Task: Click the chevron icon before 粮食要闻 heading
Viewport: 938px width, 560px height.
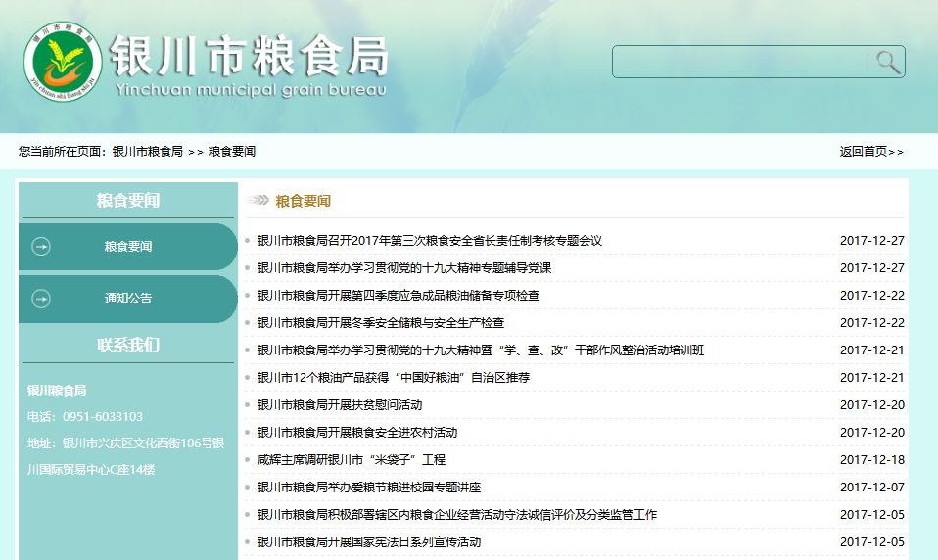Action: coord(258,201)
